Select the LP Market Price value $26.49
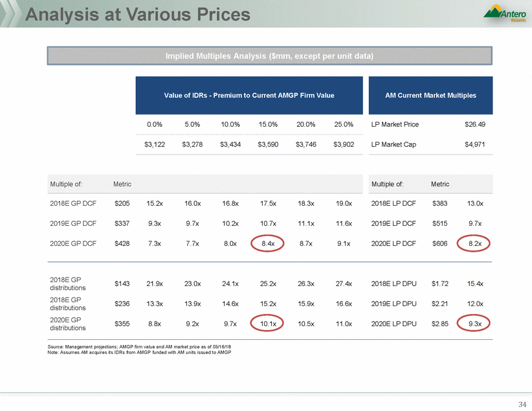532x411 pixels. tap(474, 124)
